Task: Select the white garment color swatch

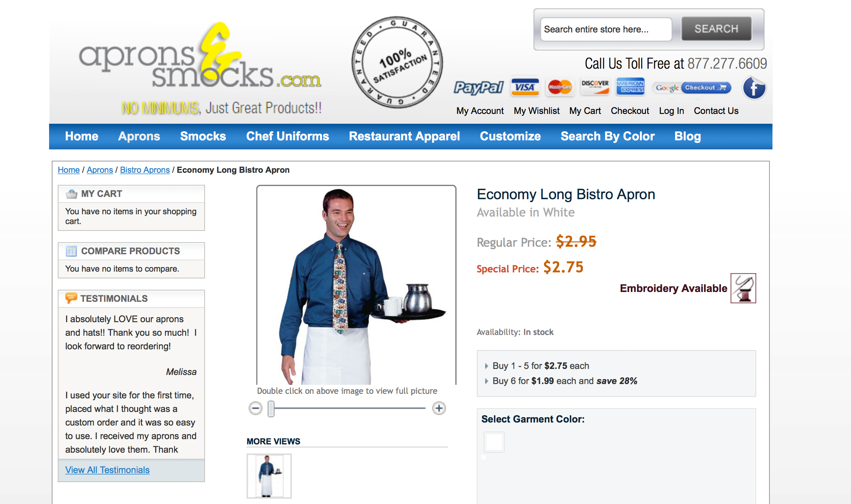Action: 494,442
